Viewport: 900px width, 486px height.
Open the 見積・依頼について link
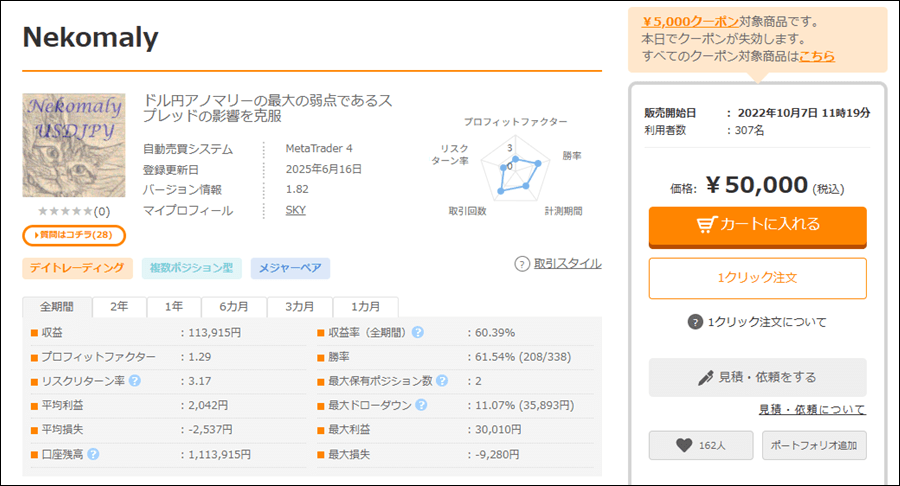tap(812, 409)
